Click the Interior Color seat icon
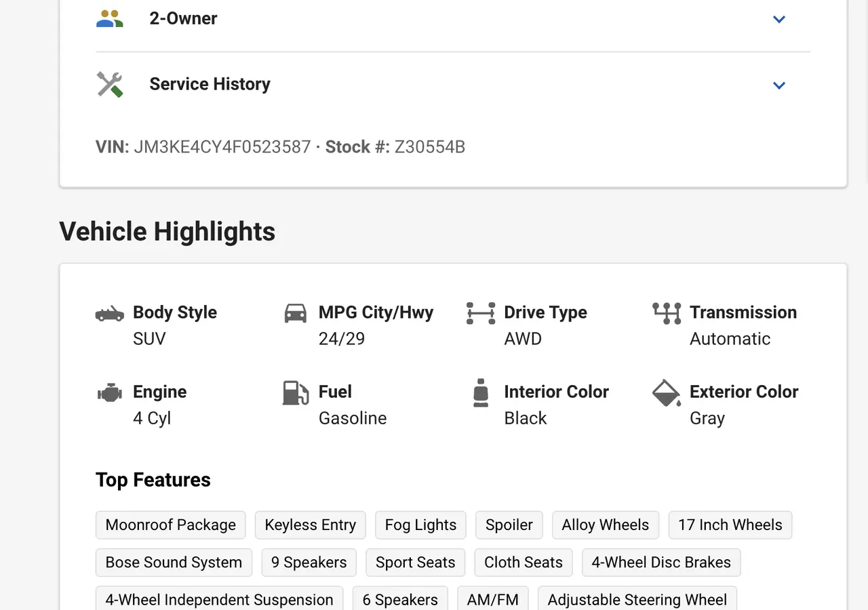 click(x=481, y=392)
